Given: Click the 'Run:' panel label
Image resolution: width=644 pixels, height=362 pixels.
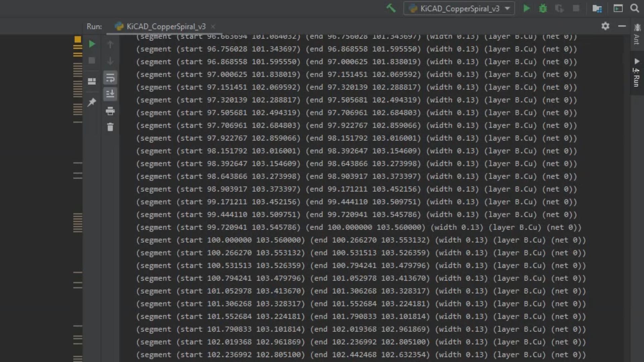Looking at the screenshot, I should tap(94, 26).
